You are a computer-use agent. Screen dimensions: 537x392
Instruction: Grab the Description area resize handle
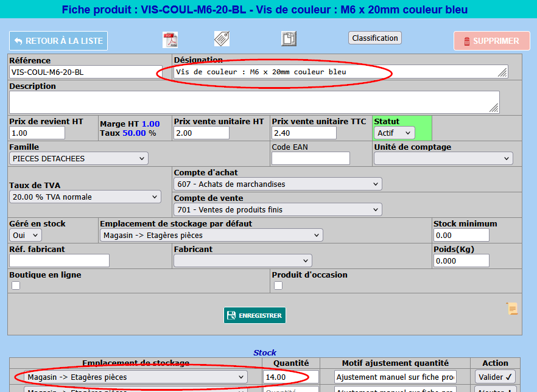pyautogui.click(x=494, y=108)
